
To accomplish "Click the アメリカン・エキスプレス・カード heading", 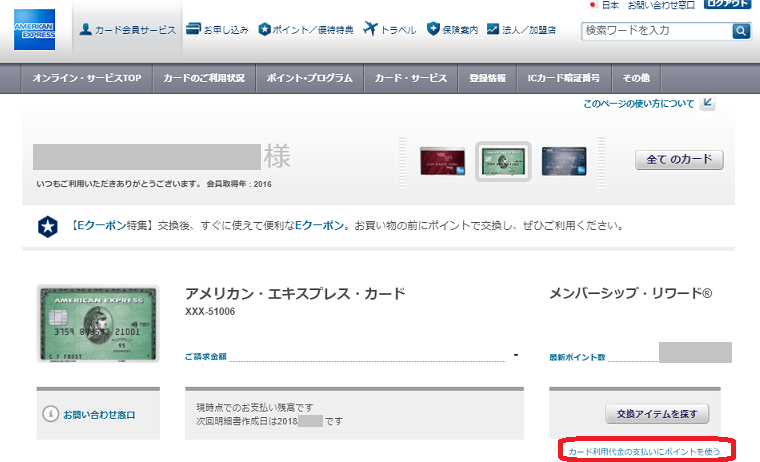I will [x=295, y=294].
